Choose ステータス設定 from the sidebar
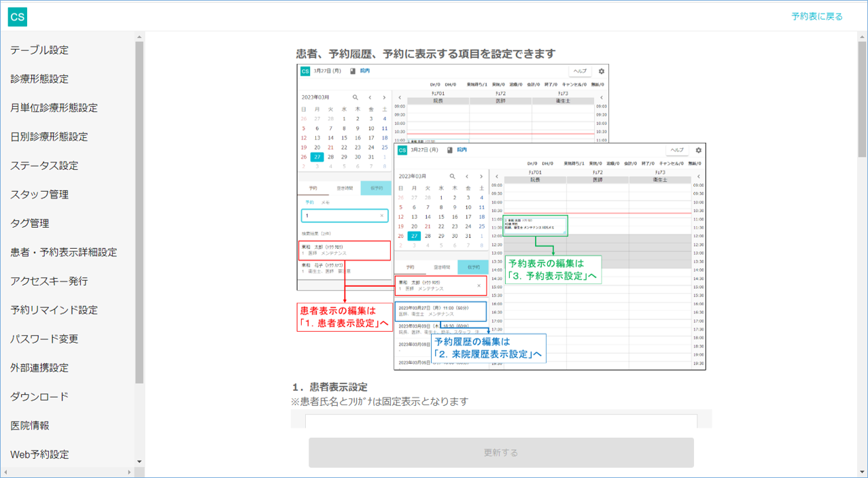 coord(44,166)
